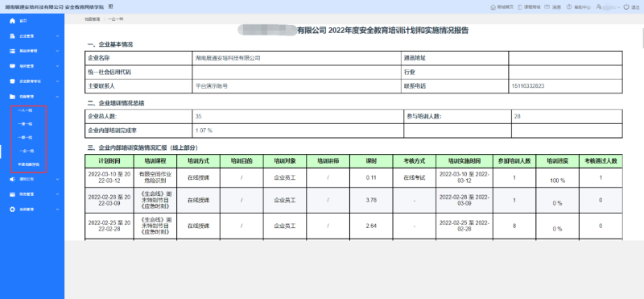The image size is (644, 299).
Task: Click the course cell 有限空间作业危险识别
Action: 155,177
